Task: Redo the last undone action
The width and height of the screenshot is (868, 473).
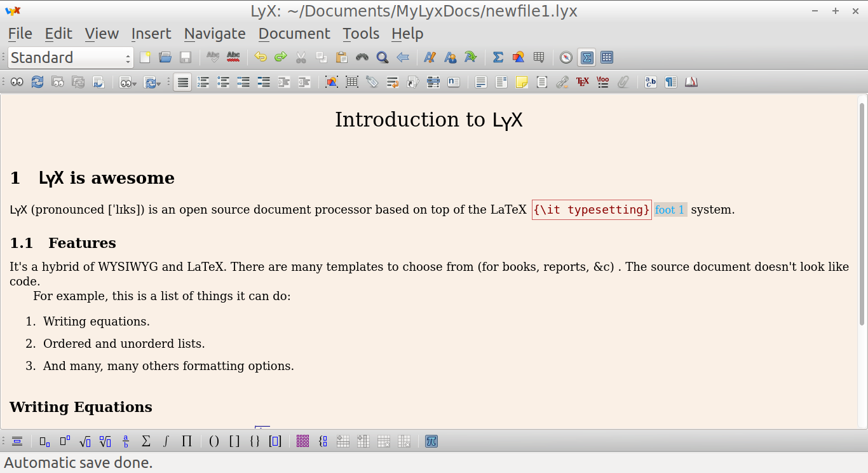Action: click(x=281, y=57)
